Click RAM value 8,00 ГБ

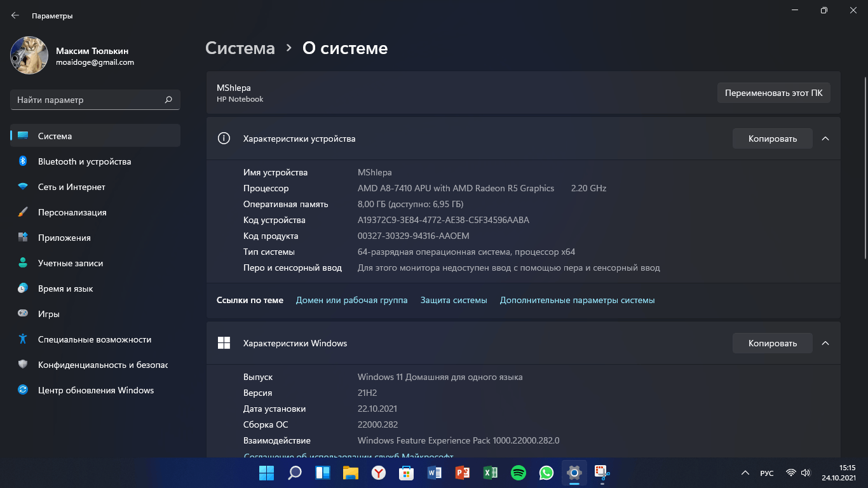(410, 204)
